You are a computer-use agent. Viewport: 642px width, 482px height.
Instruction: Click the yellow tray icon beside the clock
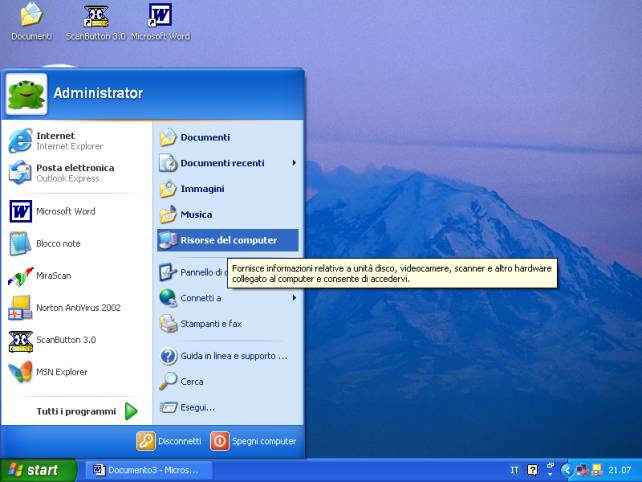tap(597, 470)
